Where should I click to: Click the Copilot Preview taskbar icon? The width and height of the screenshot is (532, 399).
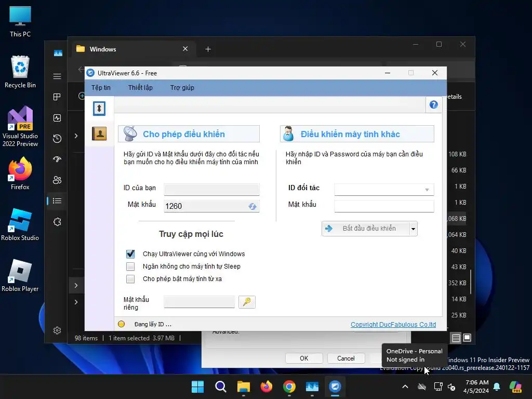click(x=516, y=387)
